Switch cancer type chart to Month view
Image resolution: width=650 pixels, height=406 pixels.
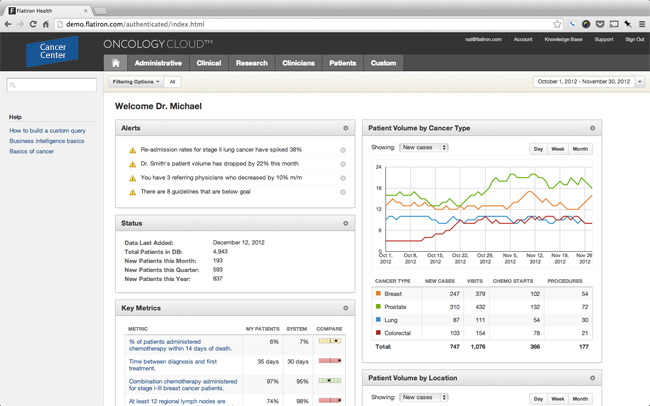tap(580, 149)
